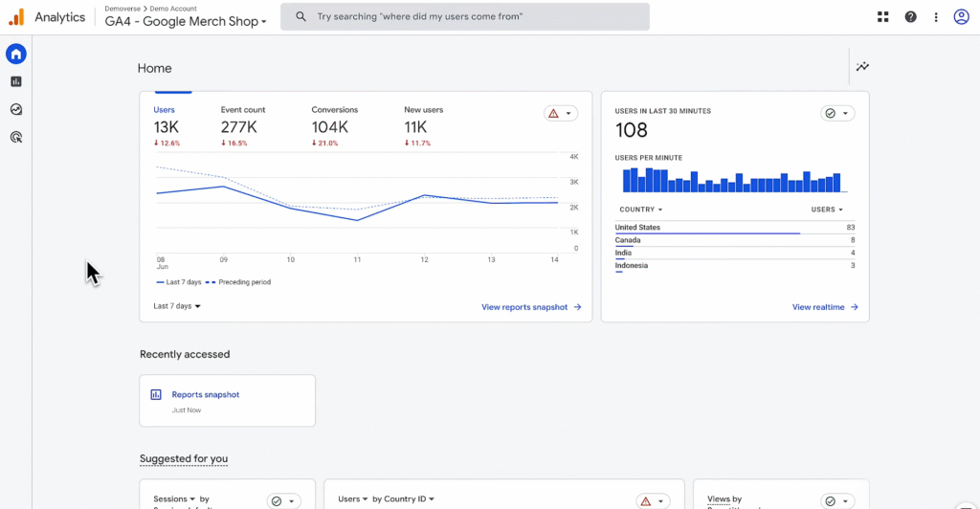The image size is (980, 509).
Task: Open the Sessions metric dropdown in suggested card
Action: click(174, 499)
